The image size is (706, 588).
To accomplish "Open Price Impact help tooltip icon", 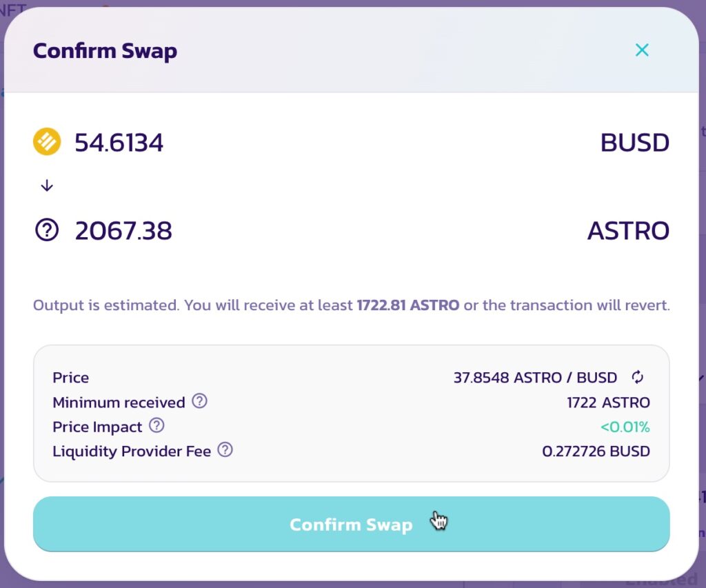I will tap(157, 425).
